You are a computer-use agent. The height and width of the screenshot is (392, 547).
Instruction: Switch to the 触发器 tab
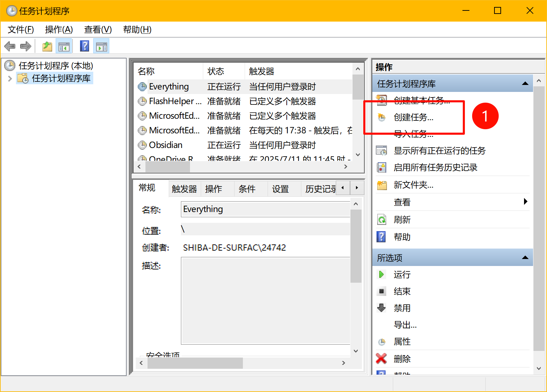[x=184, y=189]
